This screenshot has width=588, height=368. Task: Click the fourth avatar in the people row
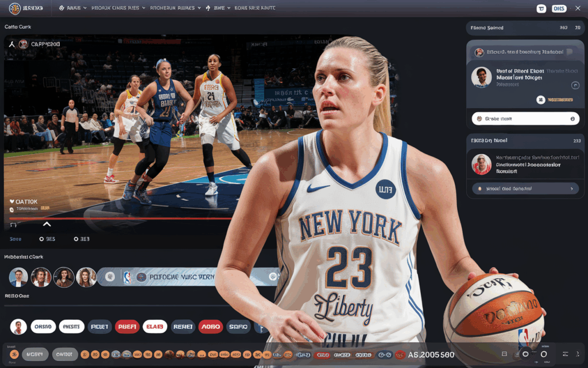(86, 277)
